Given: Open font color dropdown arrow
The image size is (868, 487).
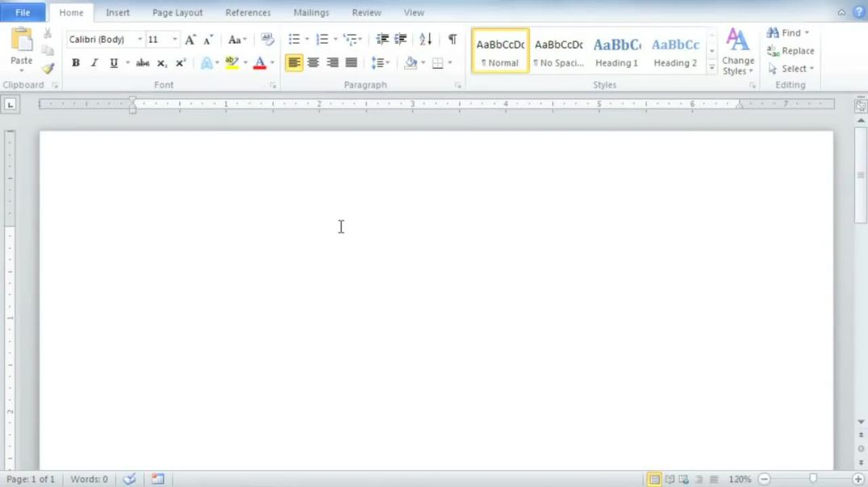Looking at the screenshot, I should point(272,63).
